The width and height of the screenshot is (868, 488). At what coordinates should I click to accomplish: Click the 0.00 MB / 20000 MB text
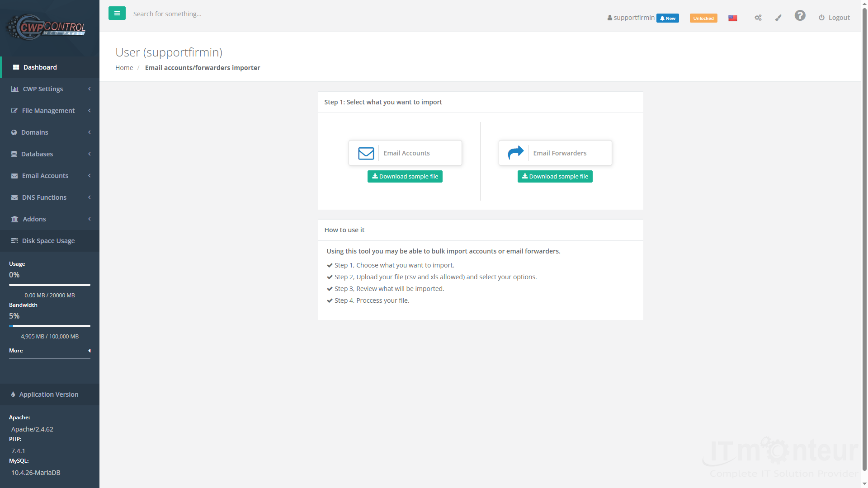click(50, 296)
